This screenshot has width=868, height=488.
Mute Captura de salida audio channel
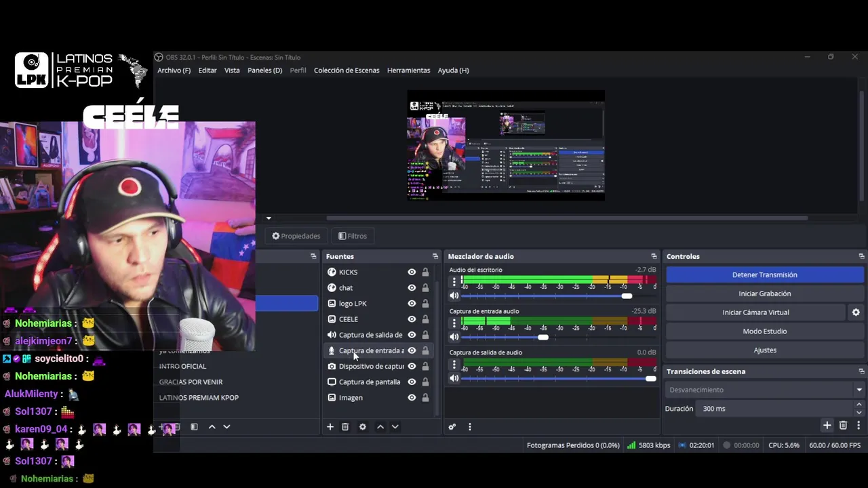454,378
